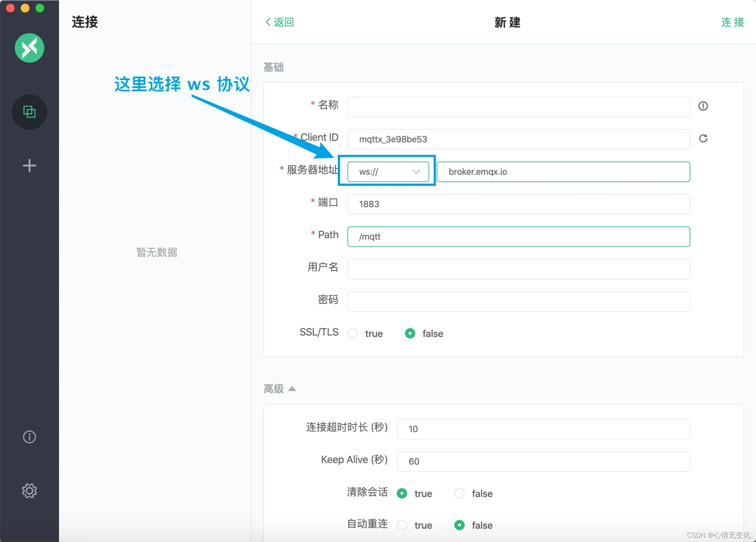Click the 名称 input field

pyautogui.click(x=518, y=107)
